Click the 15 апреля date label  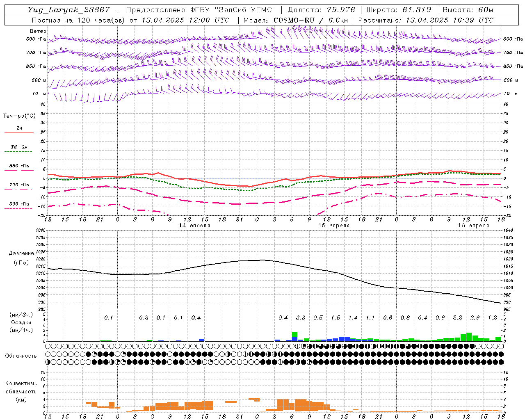[x=334, y=226]
